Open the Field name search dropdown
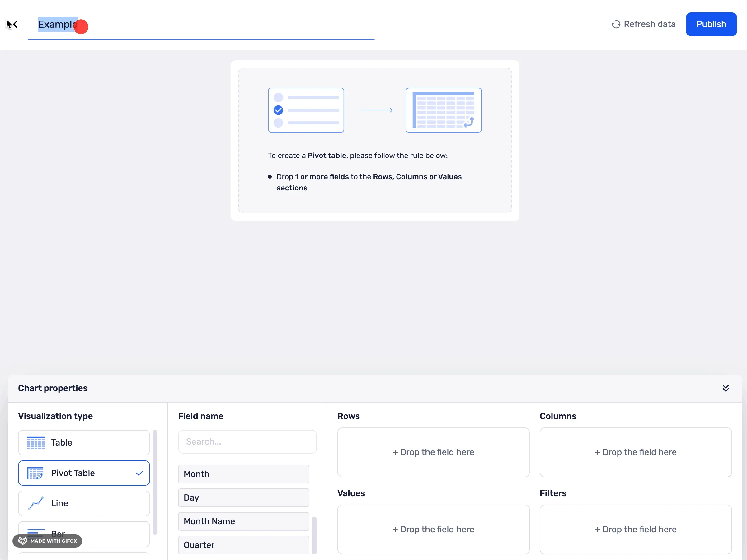 247,442
